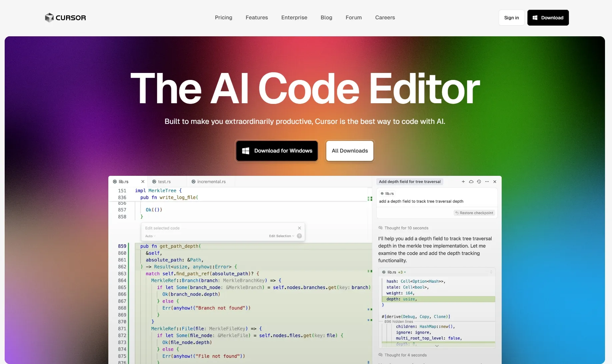The height and width of the screenshot is (364, 612).
Task: Open the Pricing page from navigation
Action: [223, 18]
